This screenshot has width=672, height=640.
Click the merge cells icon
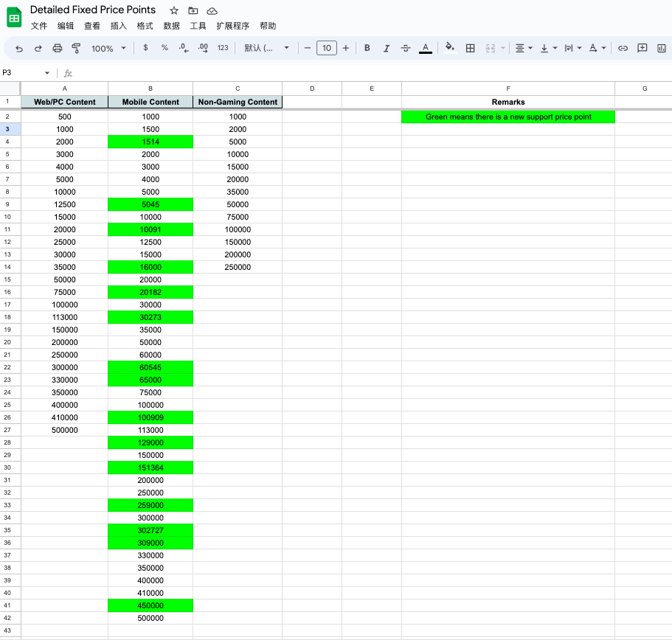click(x=491, y=48)
